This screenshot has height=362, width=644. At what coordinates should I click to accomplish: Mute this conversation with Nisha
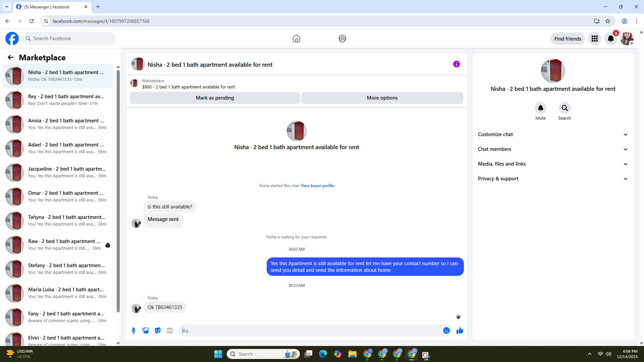point(540,108)
